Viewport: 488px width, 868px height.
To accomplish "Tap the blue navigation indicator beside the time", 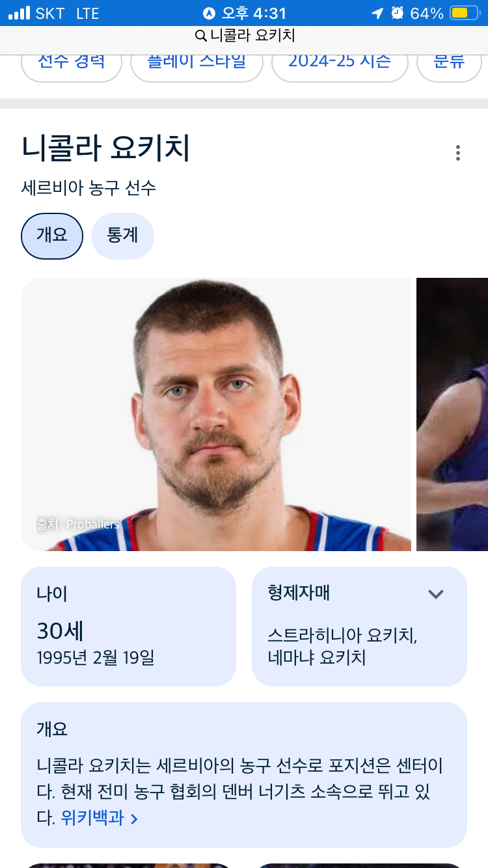I will [x=209, y=13].
